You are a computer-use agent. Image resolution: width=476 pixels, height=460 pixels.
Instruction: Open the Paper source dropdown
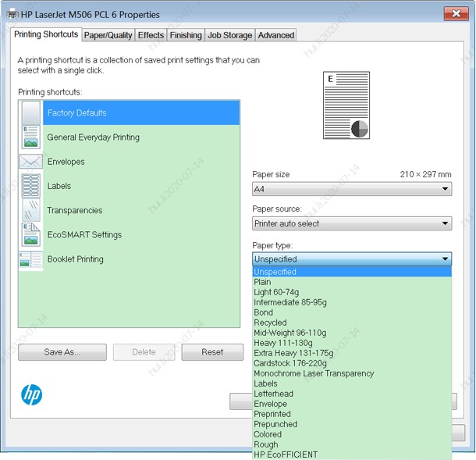pyautogui.click(x=352, y=223)
